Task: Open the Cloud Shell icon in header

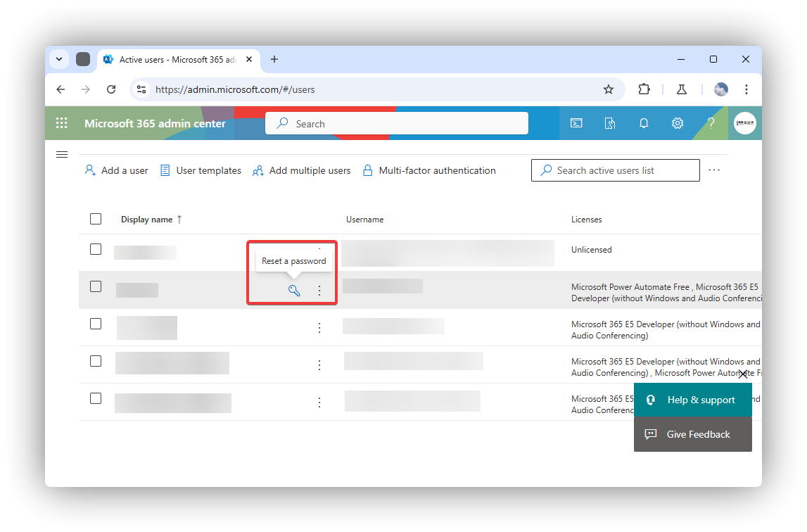Action: click(x=576, y=123)
